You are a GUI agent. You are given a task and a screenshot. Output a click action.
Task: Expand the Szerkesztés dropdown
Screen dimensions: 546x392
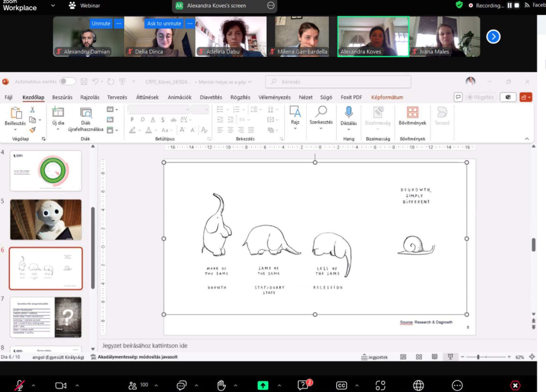pos(321,129)
